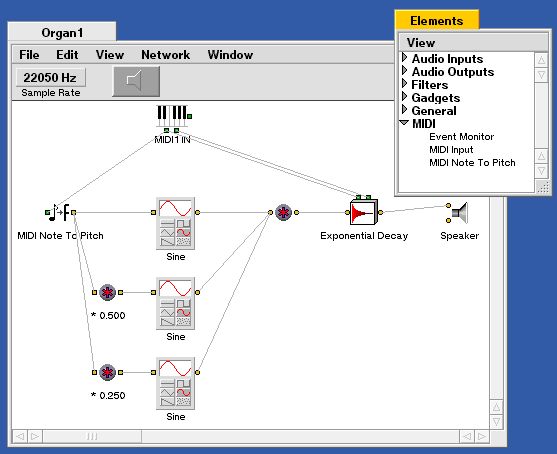Open the File menu

click(x=29, y=55)
